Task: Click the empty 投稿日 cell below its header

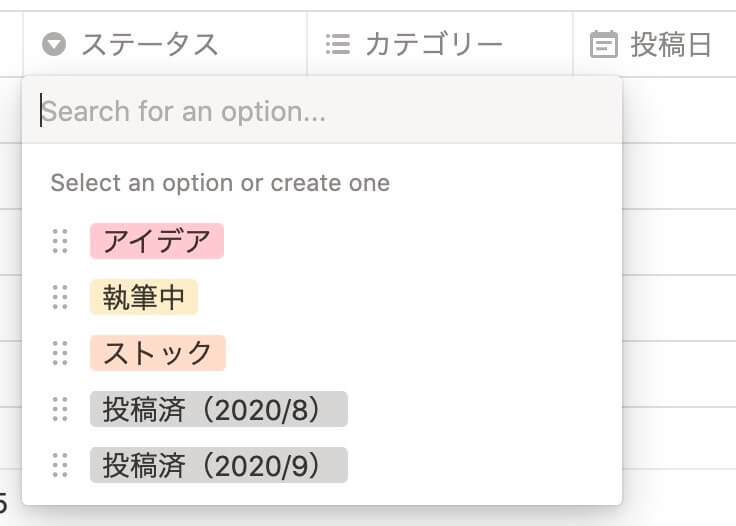Action: [x=679, y=110]
